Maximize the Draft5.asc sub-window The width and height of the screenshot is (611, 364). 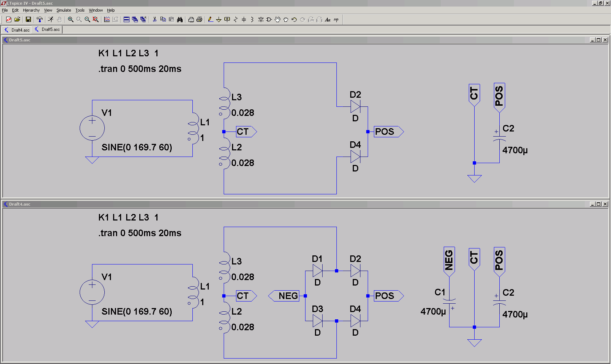pos(599,40)
